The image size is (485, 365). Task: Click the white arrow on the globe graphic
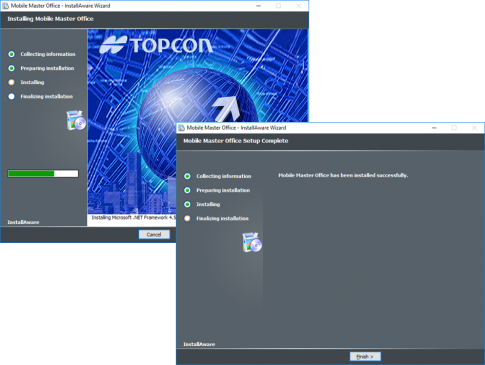click(x=226, y=109)
